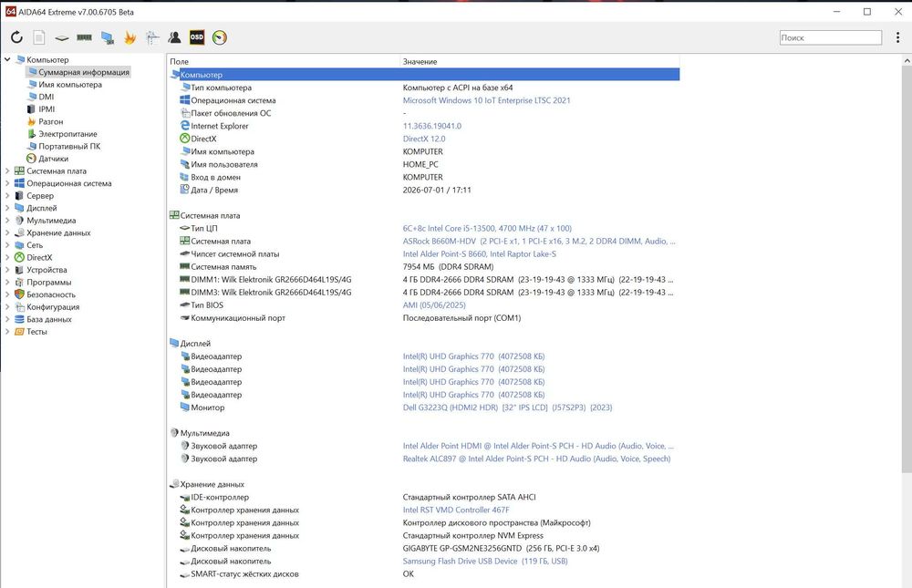912x588 pixels.
Task: Toggle the OSD panel toolbar icon
Action: [197, 37]
